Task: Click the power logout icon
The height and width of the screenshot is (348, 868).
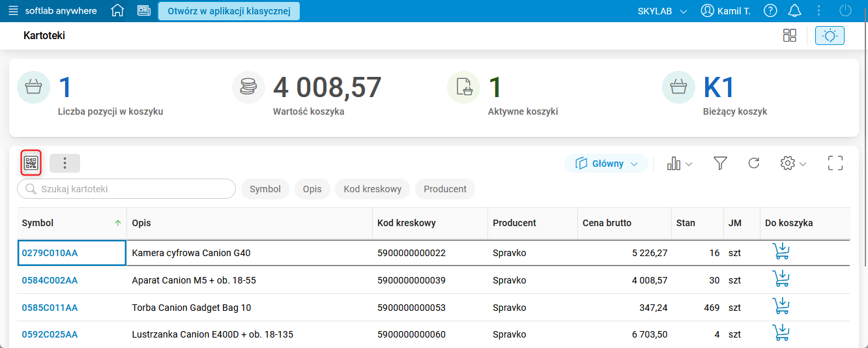Action: 846,11
